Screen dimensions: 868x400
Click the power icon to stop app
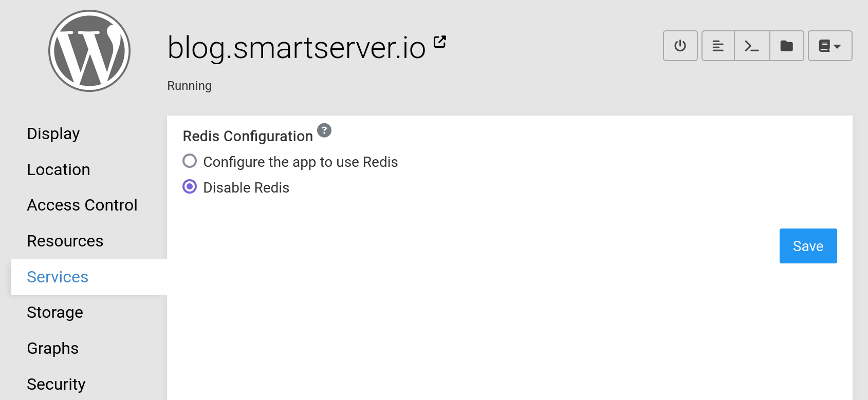(680, 46)
